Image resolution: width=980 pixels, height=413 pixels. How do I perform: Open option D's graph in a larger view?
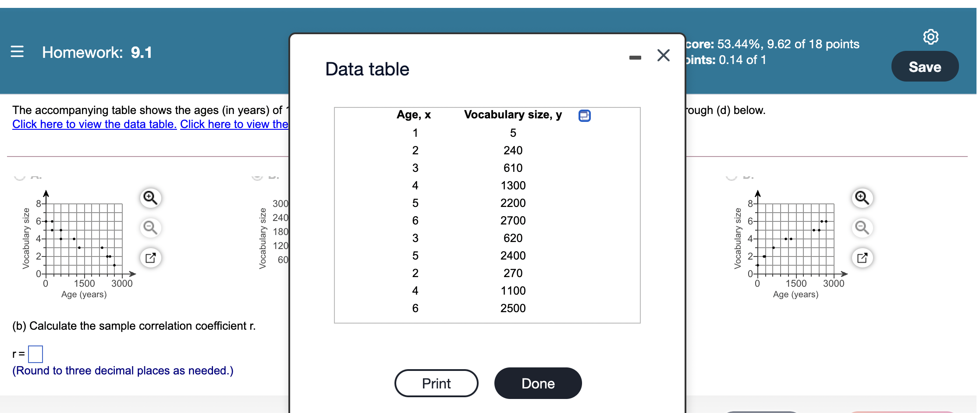pos(862,258)
